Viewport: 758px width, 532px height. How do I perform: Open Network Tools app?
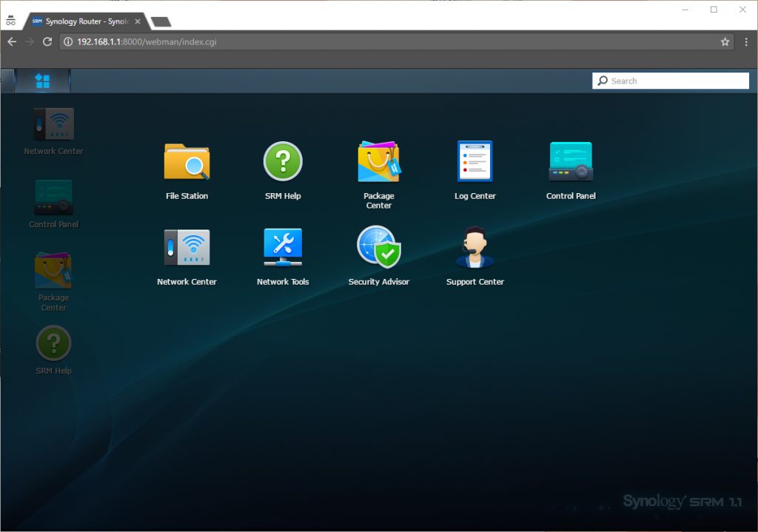tap(283, 257)
